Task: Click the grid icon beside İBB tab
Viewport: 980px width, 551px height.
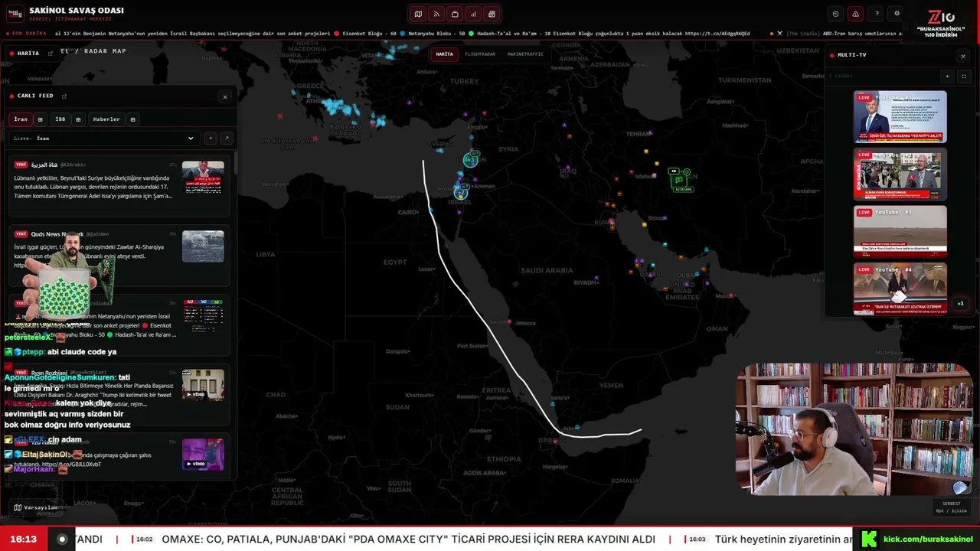Action: (x=78, y=119)
